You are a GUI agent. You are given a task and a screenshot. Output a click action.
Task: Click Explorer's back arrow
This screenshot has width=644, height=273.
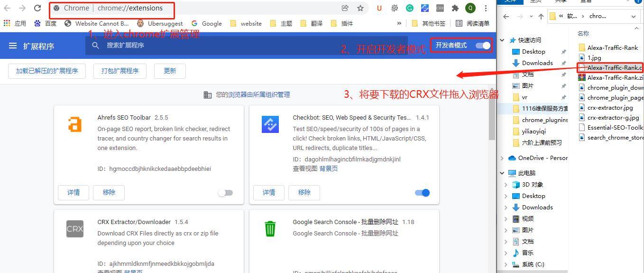point(506,16)
